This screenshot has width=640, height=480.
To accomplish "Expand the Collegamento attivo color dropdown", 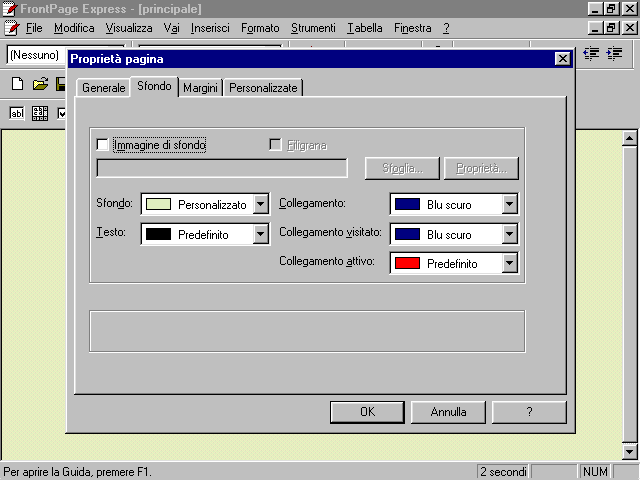I will tap(509, 263).
